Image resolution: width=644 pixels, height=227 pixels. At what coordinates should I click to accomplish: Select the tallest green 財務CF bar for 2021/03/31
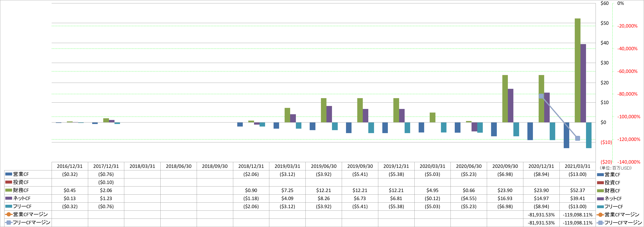click(x=578, y=70)
